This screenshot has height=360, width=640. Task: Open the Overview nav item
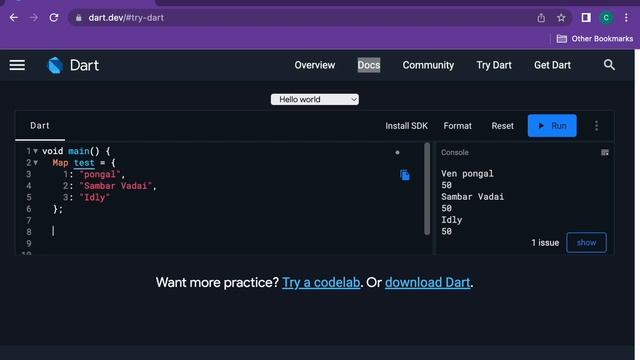click(315, 65)
